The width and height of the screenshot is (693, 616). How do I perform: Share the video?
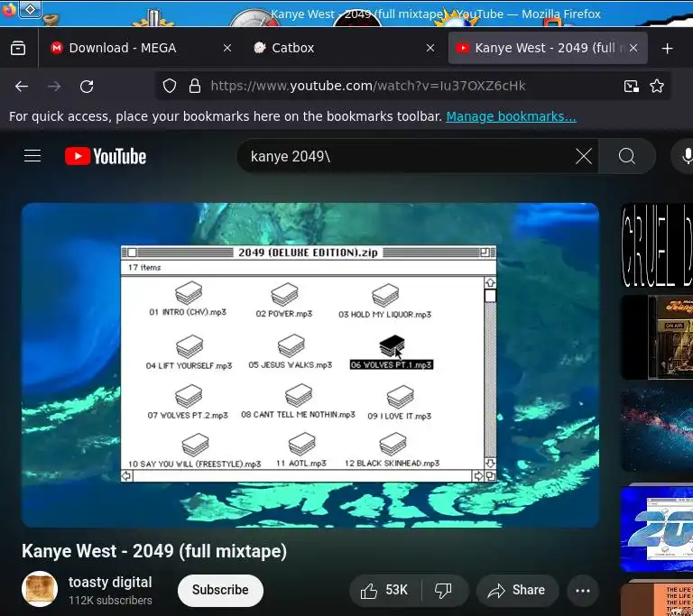pyautogui.click(x=517, y=590)
